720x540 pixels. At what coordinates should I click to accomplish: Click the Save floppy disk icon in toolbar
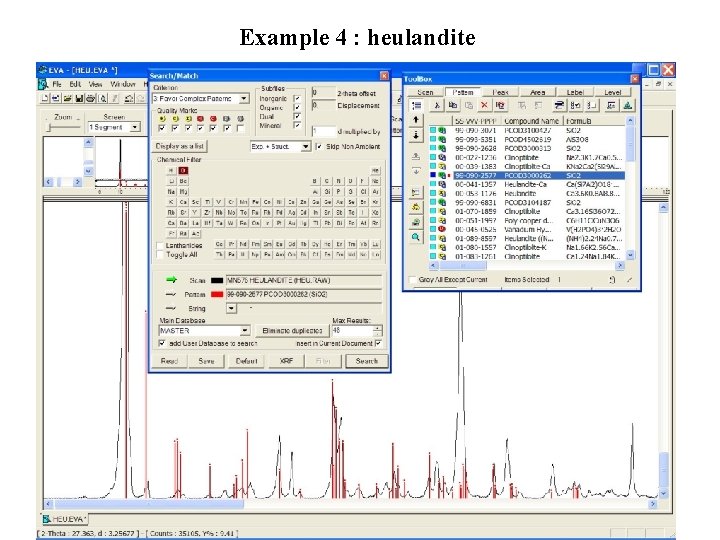[x=79, y=98]
